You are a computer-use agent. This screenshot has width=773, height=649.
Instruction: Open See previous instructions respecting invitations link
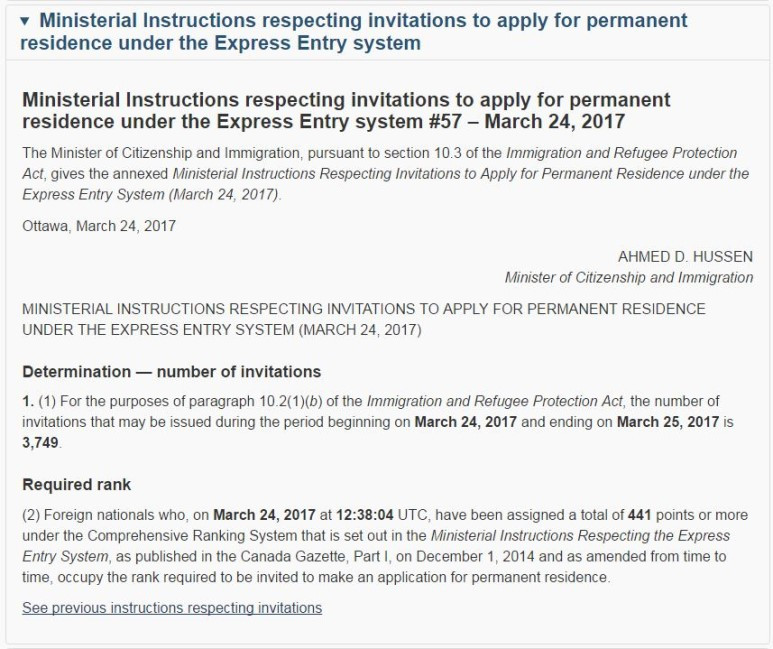tap(172, 608)
